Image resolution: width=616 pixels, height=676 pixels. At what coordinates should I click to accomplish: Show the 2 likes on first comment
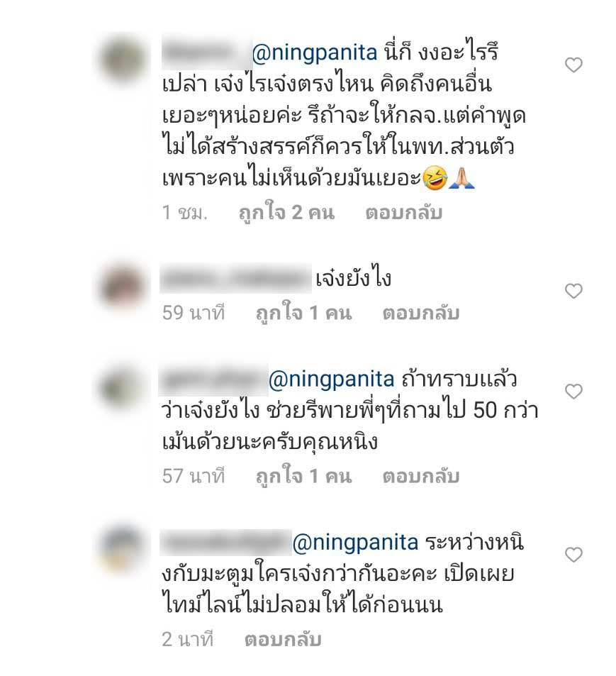tap(286, 213)
